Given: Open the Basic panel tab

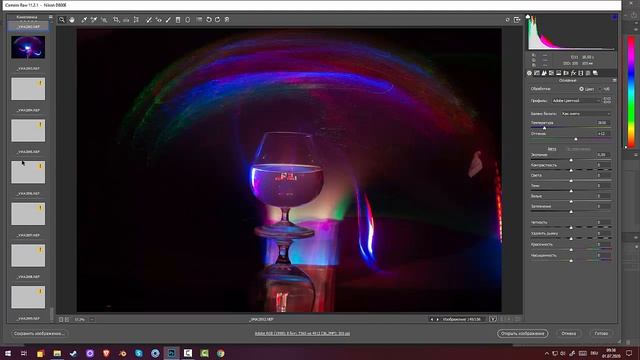Looking at the screenshot, I should (x=529, y=73).
